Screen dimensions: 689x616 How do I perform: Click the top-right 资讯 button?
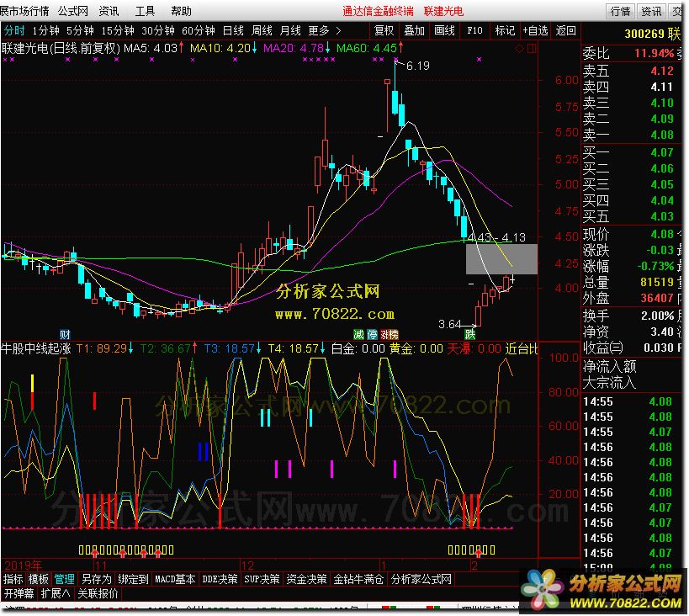651,11
